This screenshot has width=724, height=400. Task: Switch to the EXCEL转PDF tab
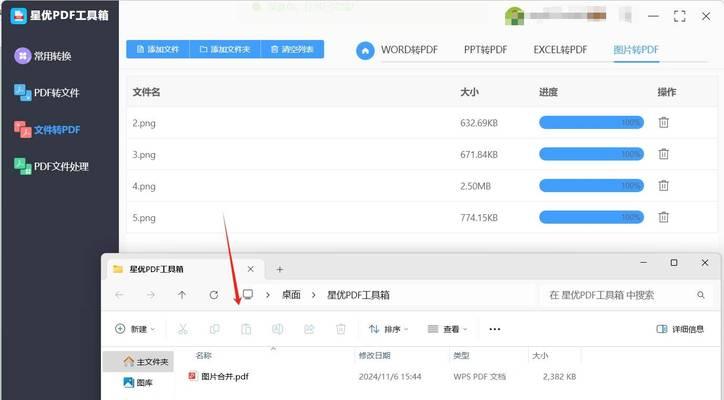(x=560, y=50)
